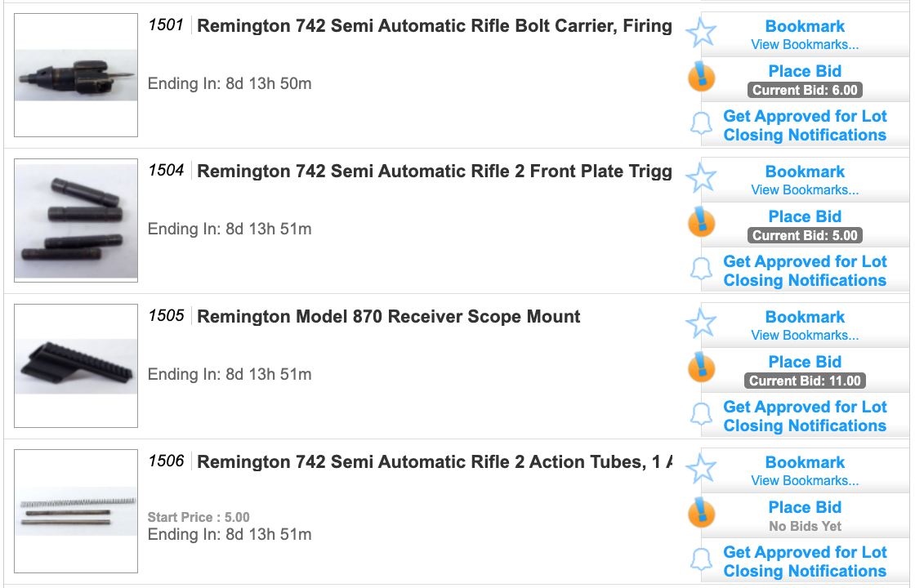Click the notification bell icon for lot 1505
The width and height of the screenshot is (915, 588).
(x=701, y=415)
